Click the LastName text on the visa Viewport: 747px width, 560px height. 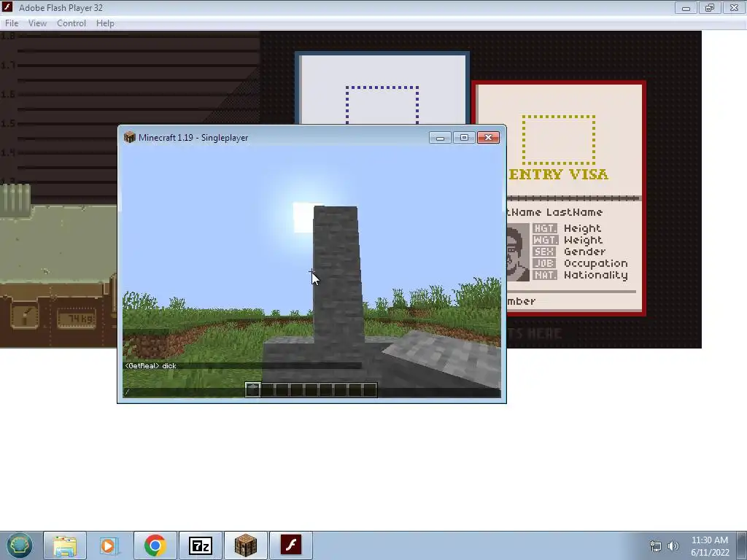[x=574, y=212]
